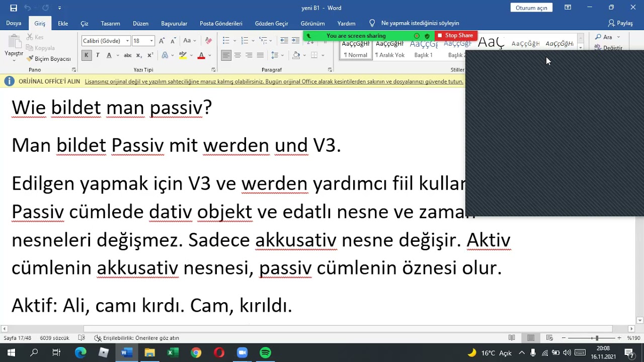Click the spelling check icon in status bar
This screenshot has width=644, height=362.
[x=82, y=338]
